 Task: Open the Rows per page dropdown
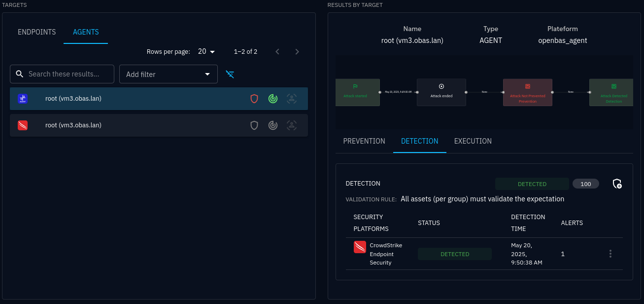[x=206, y=52]
